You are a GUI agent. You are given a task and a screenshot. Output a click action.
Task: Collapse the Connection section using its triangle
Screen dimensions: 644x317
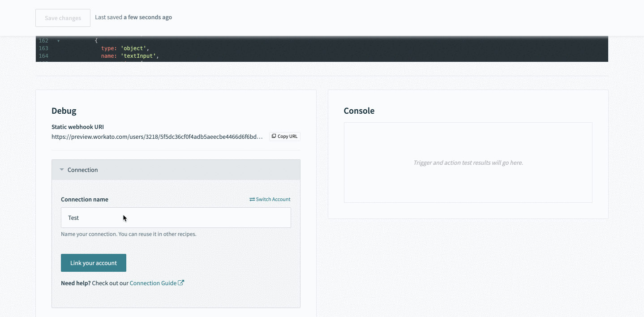(62, 170)
